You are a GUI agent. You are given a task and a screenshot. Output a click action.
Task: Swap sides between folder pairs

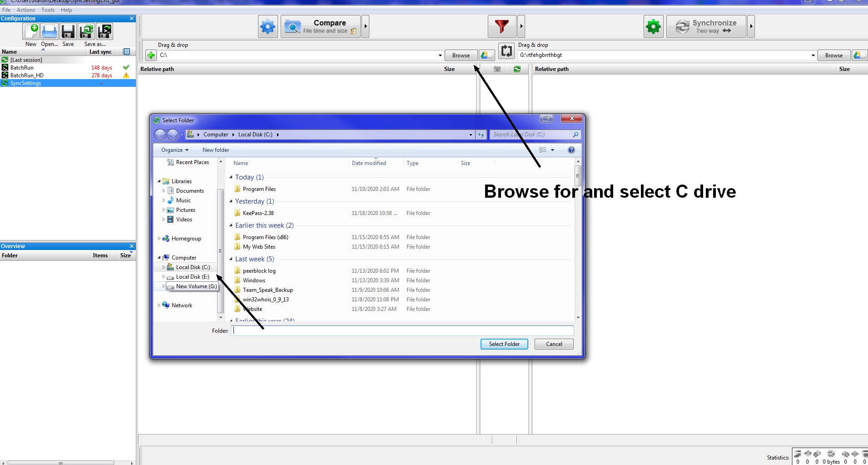[x=506, y=51]
